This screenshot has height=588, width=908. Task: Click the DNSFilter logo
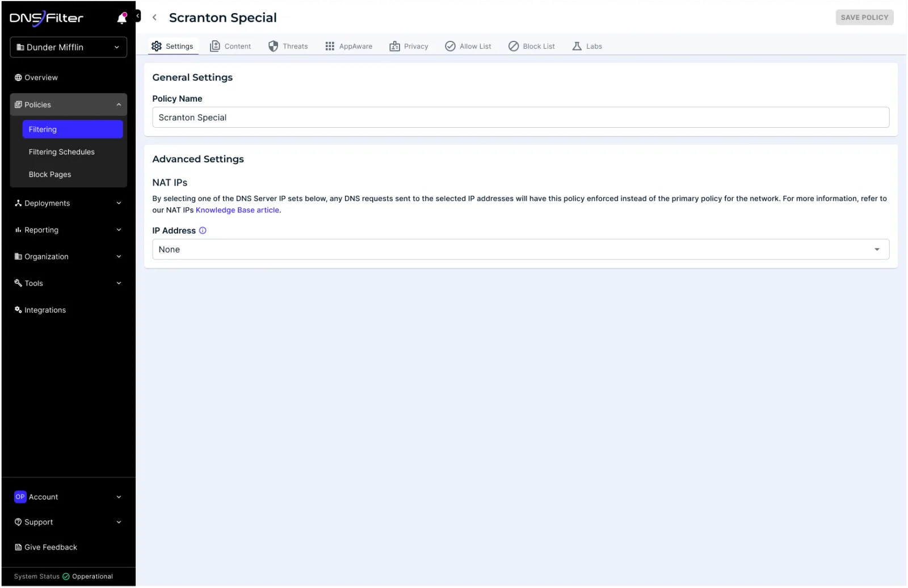coord(47,18)
